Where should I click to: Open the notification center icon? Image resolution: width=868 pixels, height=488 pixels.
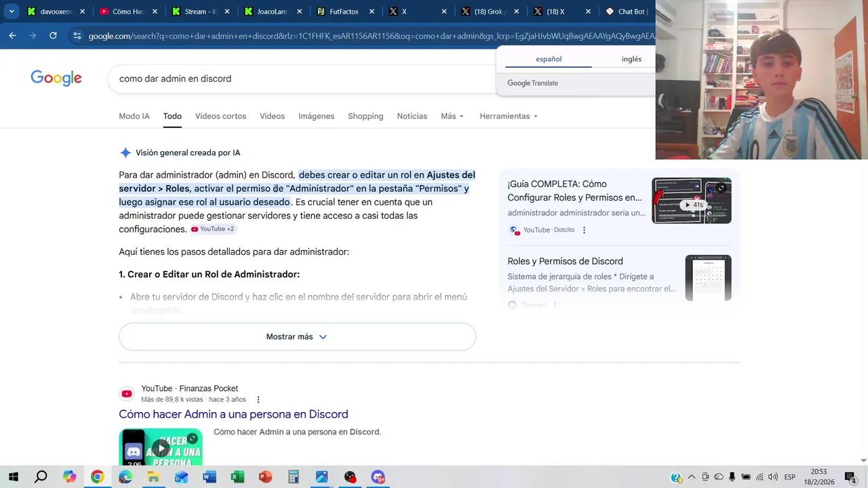(850, 477)
